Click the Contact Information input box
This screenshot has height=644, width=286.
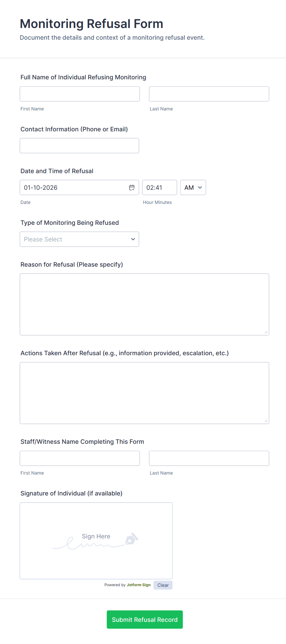coord(79,146)
